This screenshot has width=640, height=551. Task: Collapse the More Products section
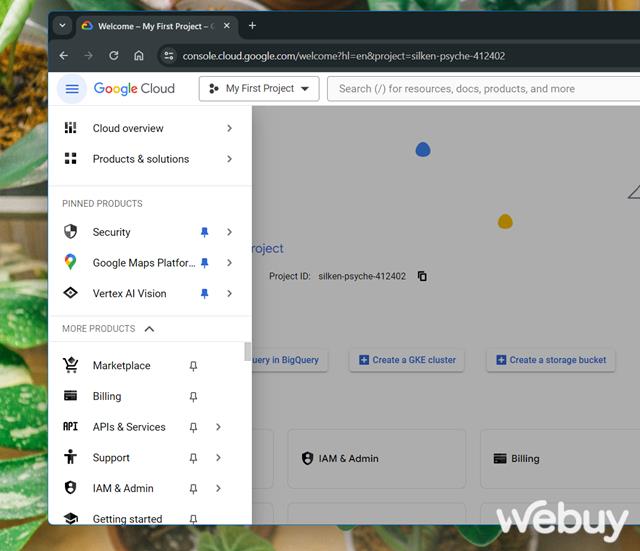pos(149,329)
